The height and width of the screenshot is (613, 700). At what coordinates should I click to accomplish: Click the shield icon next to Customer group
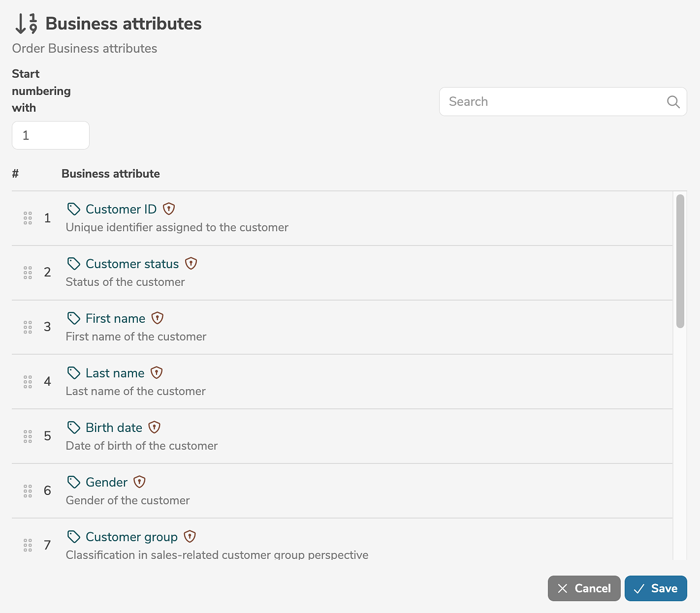(190, 537)
